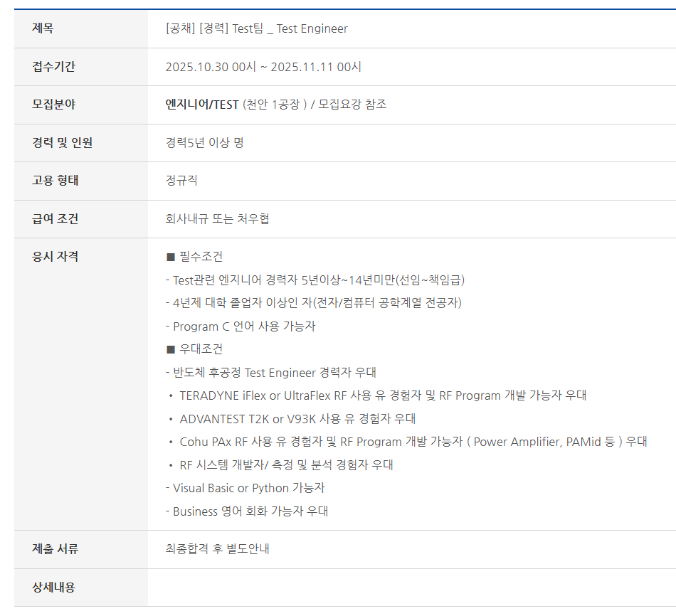This screenshot has width=676, height=616.
Task: Select the application period date range text
Action: [263, 67]
